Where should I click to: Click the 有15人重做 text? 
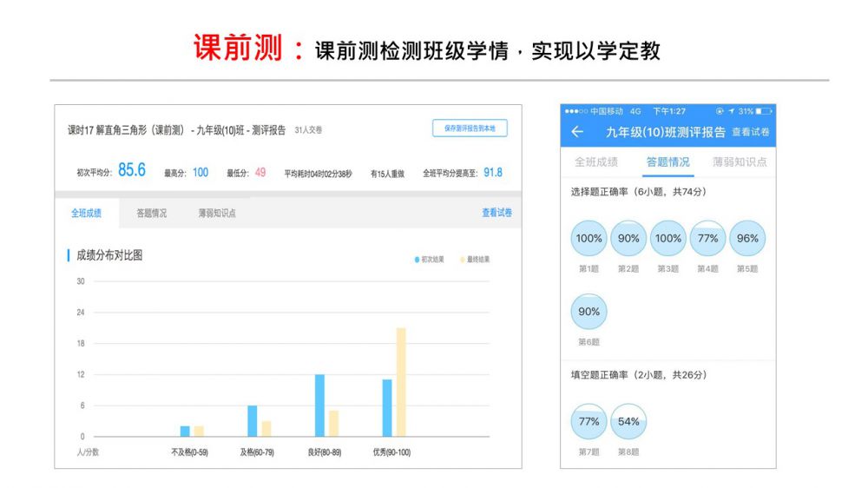coord(387,174)
